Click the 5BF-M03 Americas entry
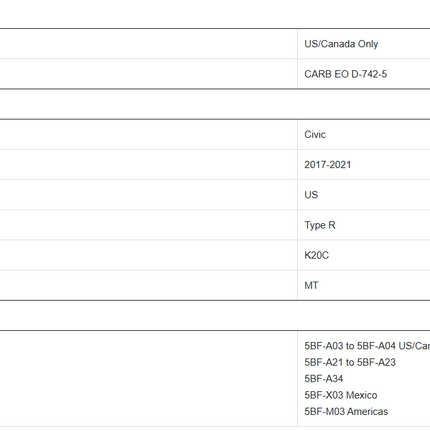The width and height of the screenshot is (430, 430). pos(346,412)
